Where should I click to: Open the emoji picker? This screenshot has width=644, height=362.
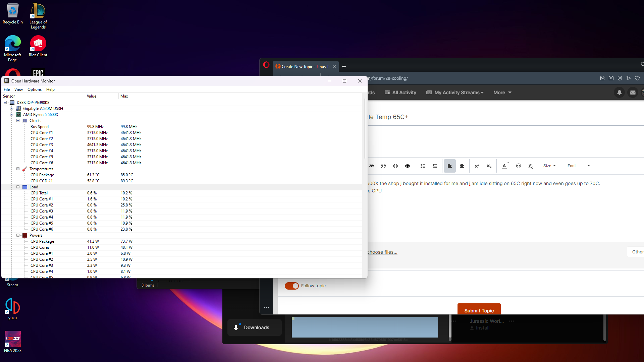[519, 166]
